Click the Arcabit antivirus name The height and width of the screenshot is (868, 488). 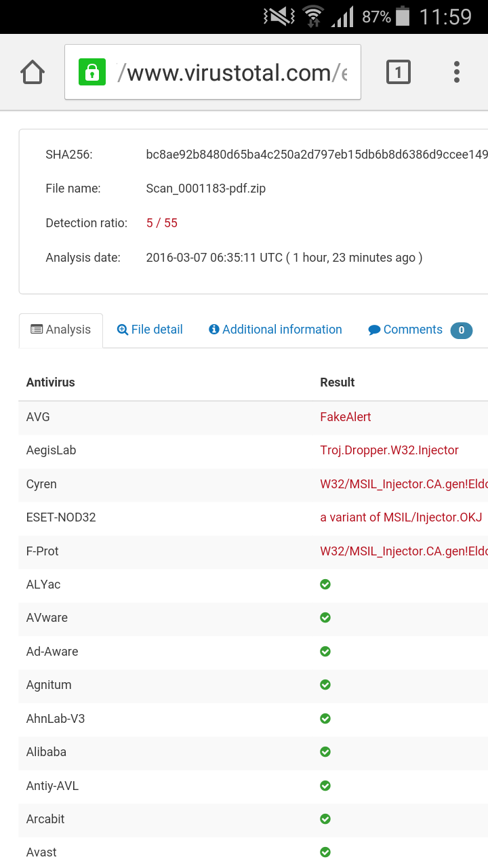click(45, 819)
